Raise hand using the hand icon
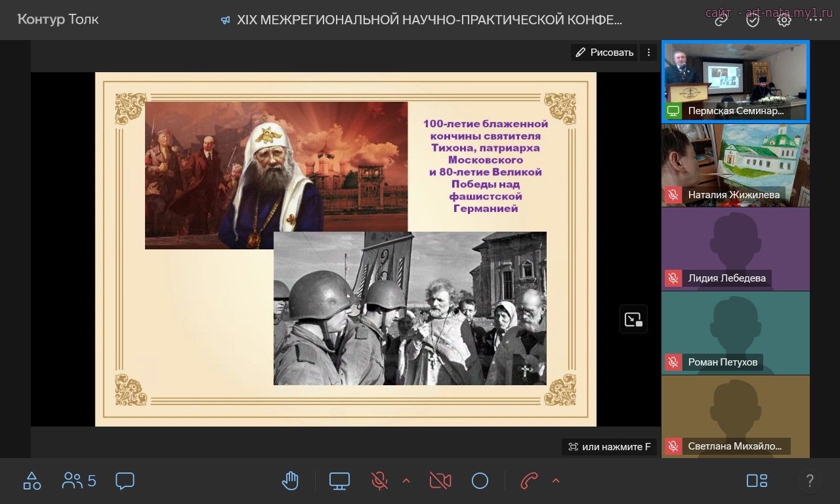 point(290,481)
